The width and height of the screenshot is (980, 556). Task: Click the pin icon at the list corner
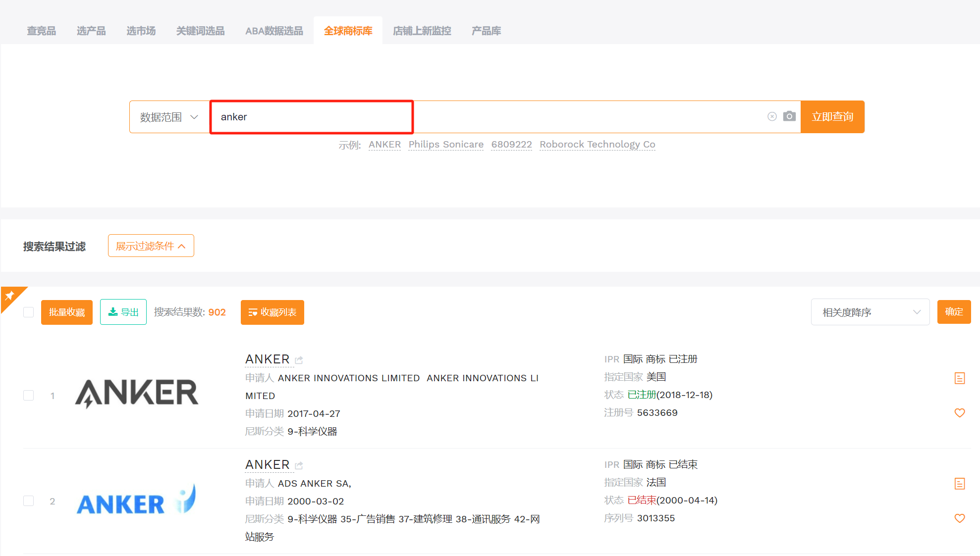pyautogui.click(x=9, y=296)
